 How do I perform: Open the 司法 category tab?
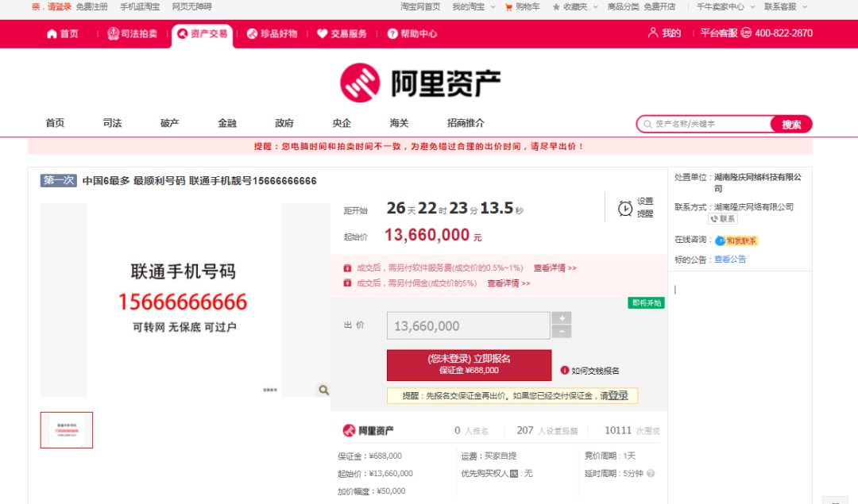click(112, 123)
